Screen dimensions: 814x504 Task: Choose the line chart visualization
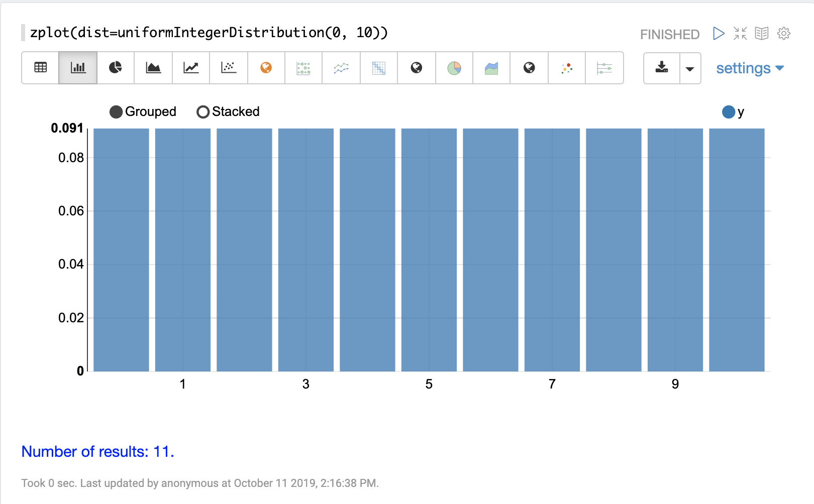point(191,68)
